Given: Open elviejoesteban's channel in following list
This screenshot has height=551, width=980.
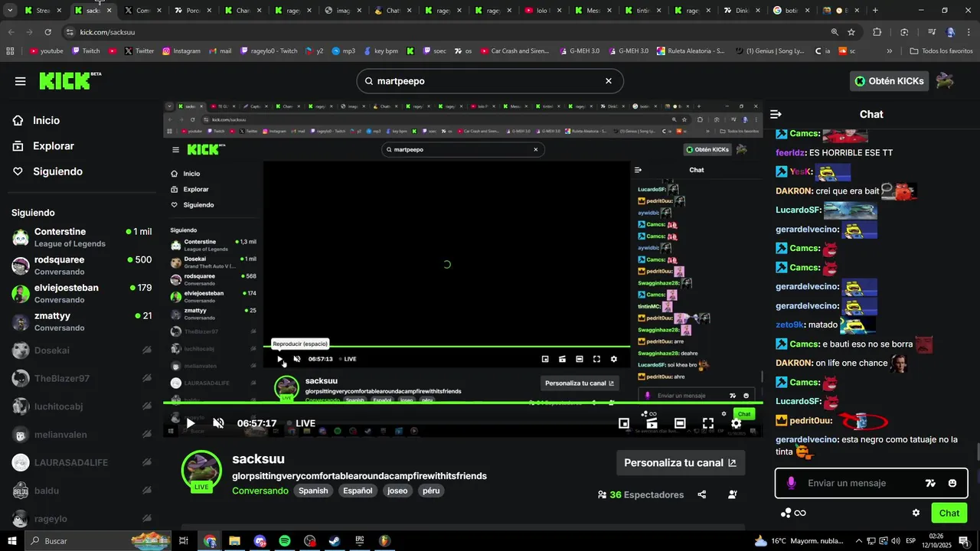Looking at the screenshot, I should [x=81, y=293].
